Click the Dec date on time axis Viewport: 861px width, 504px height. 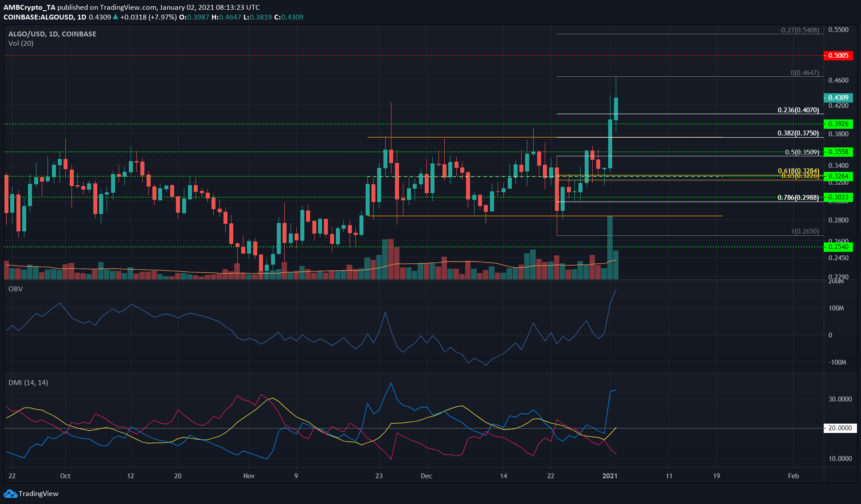(426, 476)
